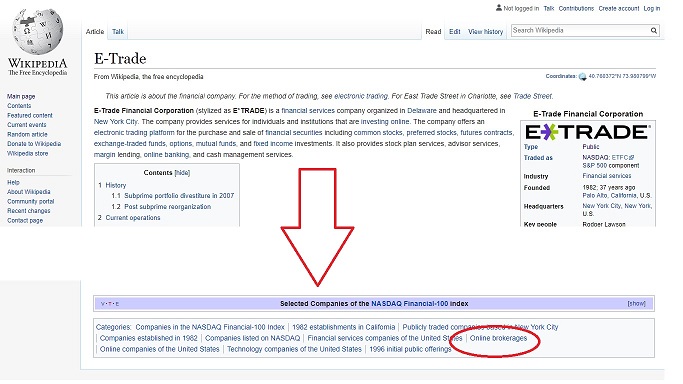Follow the Trade Street hatnote link
The image size is (683, 384).
532,96
